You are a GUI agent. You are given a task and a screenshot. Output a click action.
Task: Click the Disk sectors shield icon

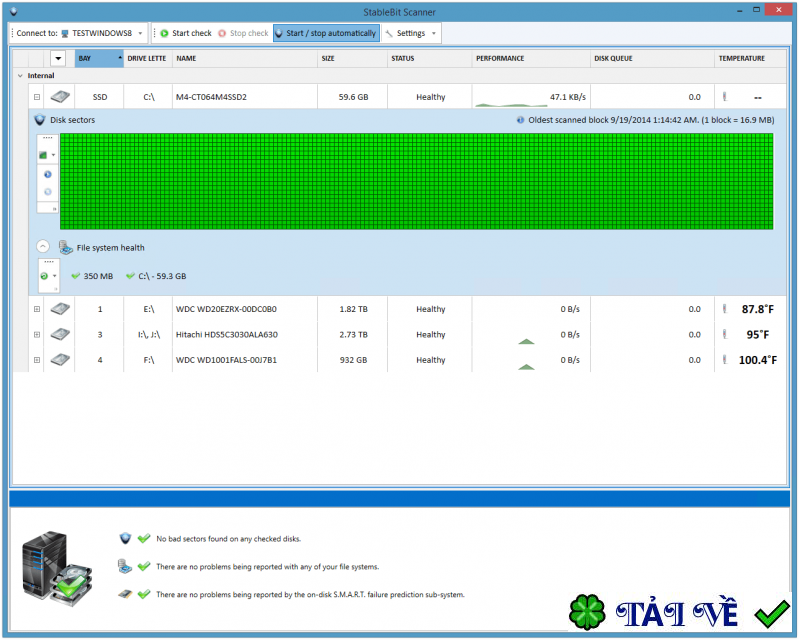[x=40, y=119]
